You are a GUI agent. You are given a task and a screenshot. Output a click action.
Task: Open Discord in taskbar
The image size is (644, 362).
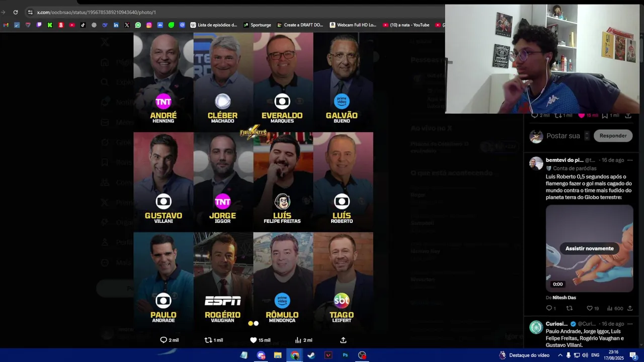pos(261,355)
